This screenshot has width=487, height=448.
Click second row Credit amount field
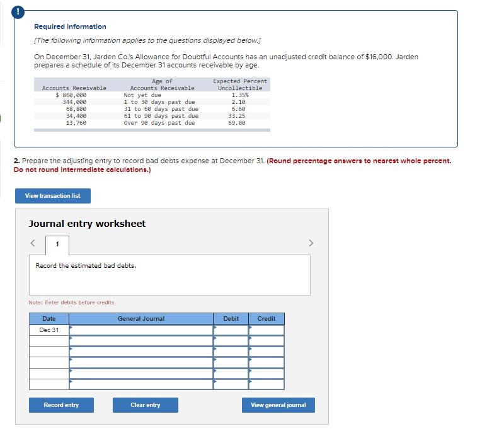[x=266, y=341]
